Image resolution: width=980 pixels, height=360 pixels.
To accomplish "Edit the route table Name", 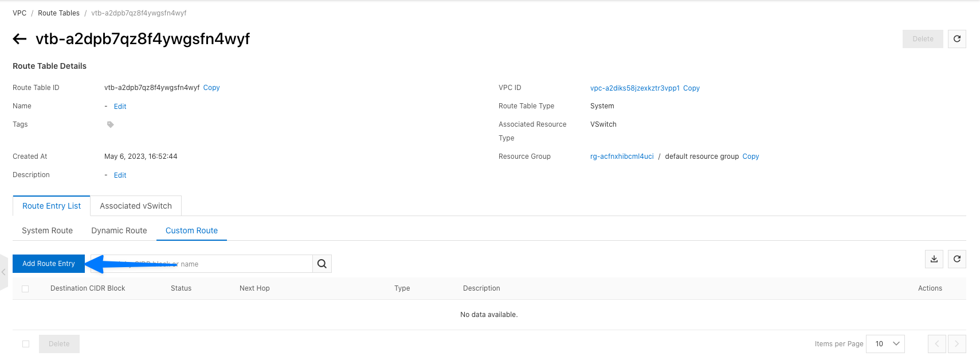I will (x=120, y=107).
